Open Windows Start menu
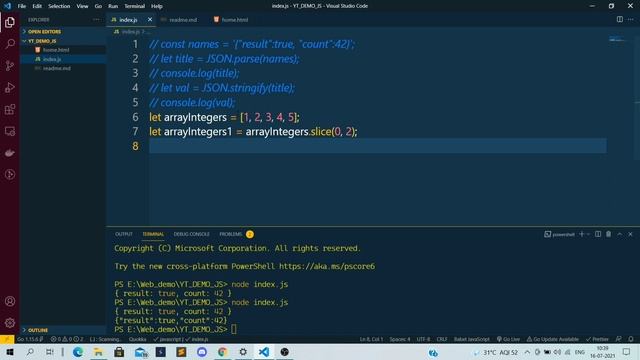640x360 pixels. pyautogui.click(x=10, y=352)
